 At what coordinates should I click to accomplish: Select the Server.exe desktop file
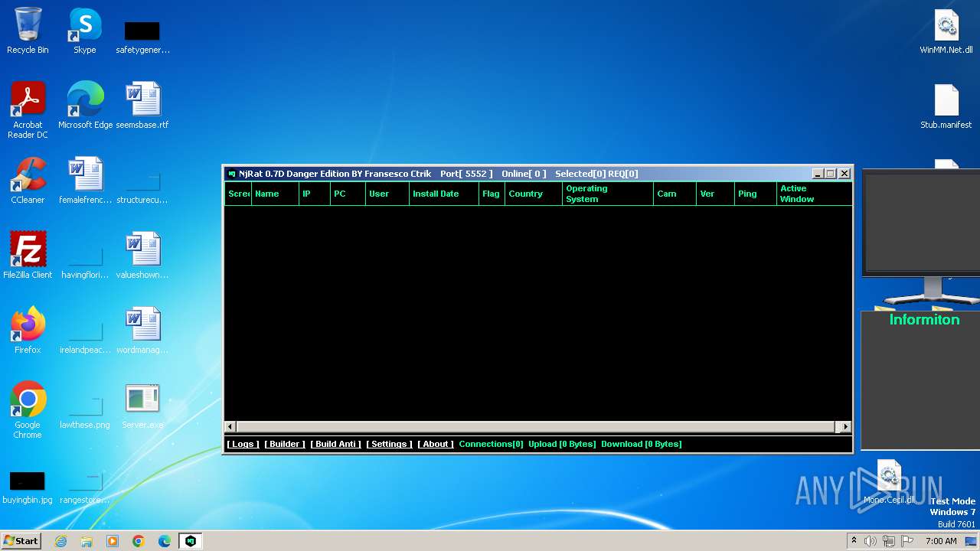(x=142, y=406)
